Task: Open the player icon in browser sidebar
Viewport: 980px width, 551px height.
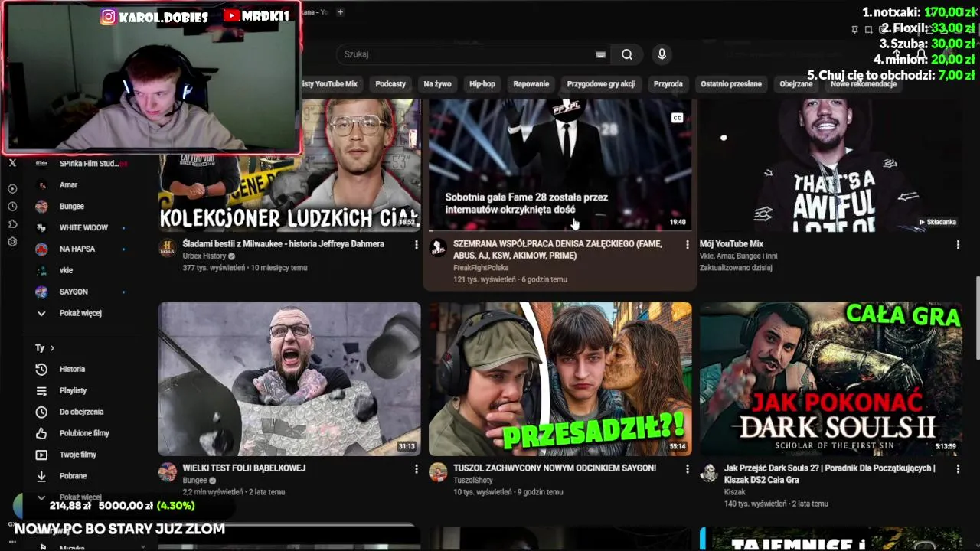Action: coord(12,188)
